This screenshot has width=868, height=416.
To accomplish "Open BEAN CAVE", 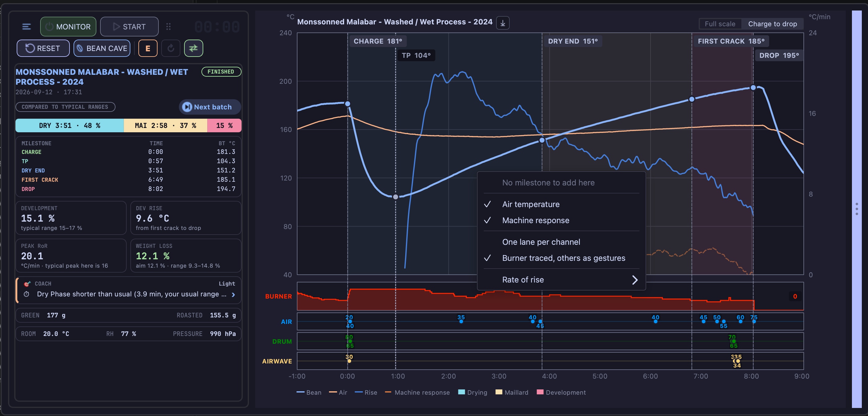I will 102,49.
